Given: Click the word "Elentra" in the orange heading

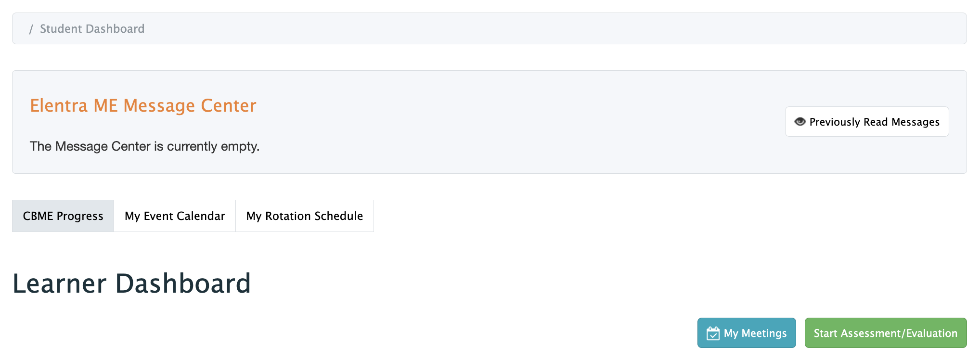Looking at the screenshot, I should point(59,105).
